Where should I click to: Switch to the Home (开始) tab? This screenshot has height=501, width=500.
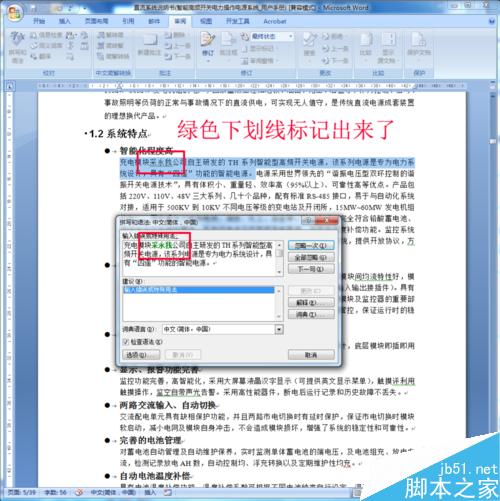pyautogui.click(x=39, y=21)
